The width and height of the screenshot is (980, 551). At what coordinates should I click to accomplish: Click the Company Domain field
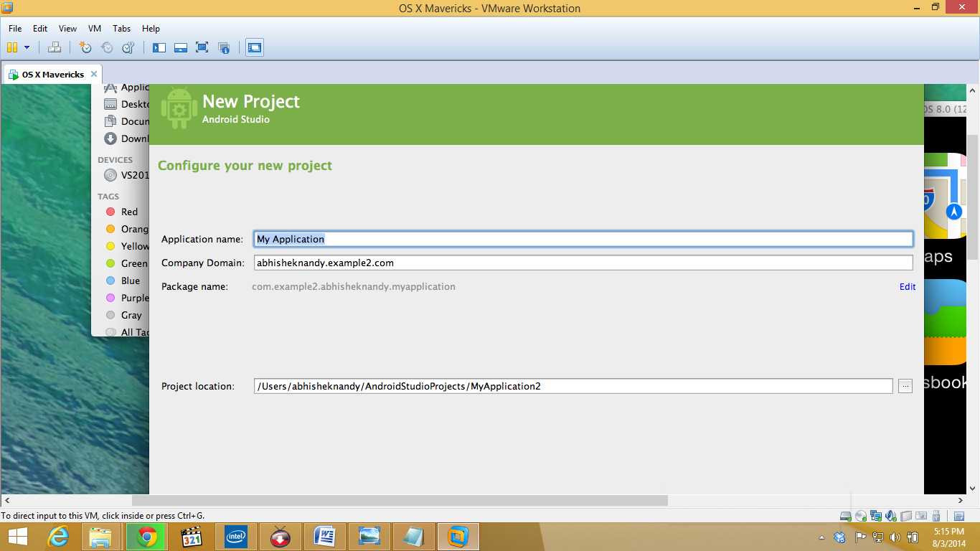583,263
